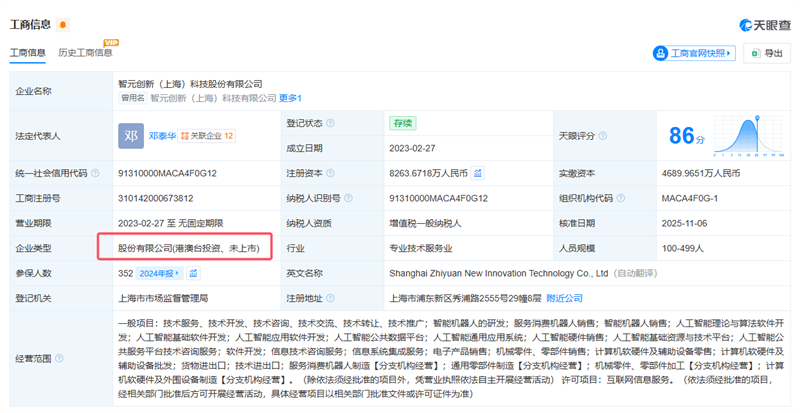
Task: Open the 关联企业 12 related companies tag
Action: pyautogui.click(x=208, y=135)
